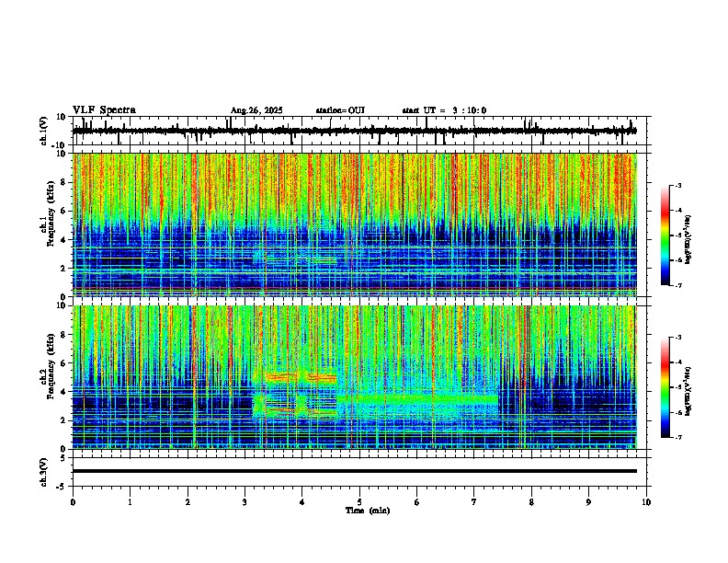Click the "VLF Spectra" plot title
The height and width of the screenshot is (563, 728).
pos(104,110)
